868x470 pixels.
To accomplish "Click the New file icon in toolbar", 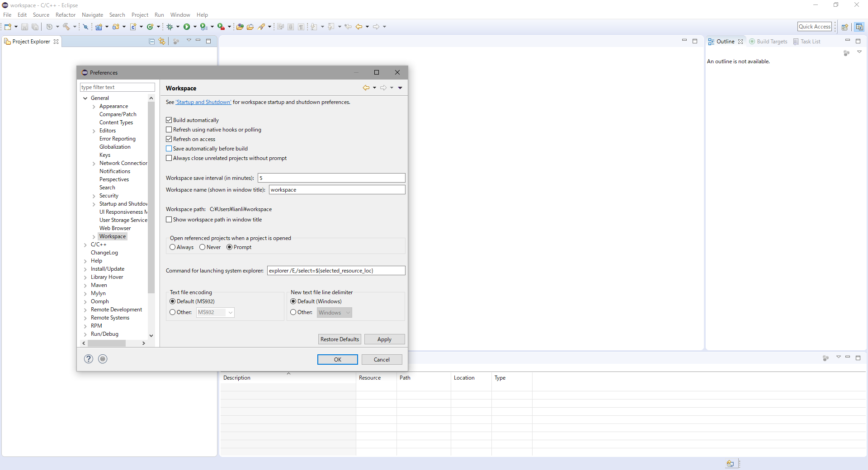I will click(8, 27).
